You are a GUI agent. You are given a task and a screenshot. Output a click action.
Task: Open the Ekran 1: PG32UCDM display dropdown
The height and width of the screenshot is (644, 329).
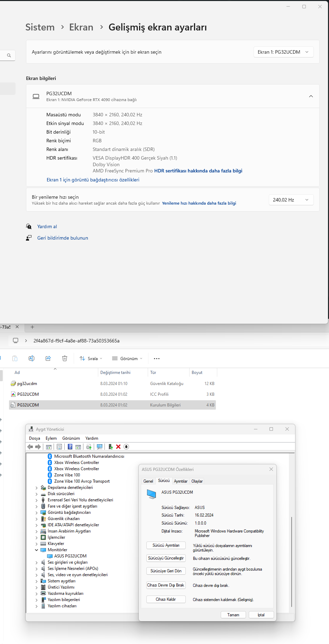point(284,52)
